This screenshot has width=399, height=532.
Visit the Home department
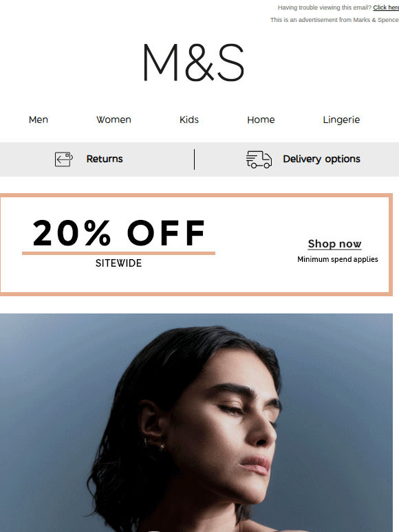point(261,120)
